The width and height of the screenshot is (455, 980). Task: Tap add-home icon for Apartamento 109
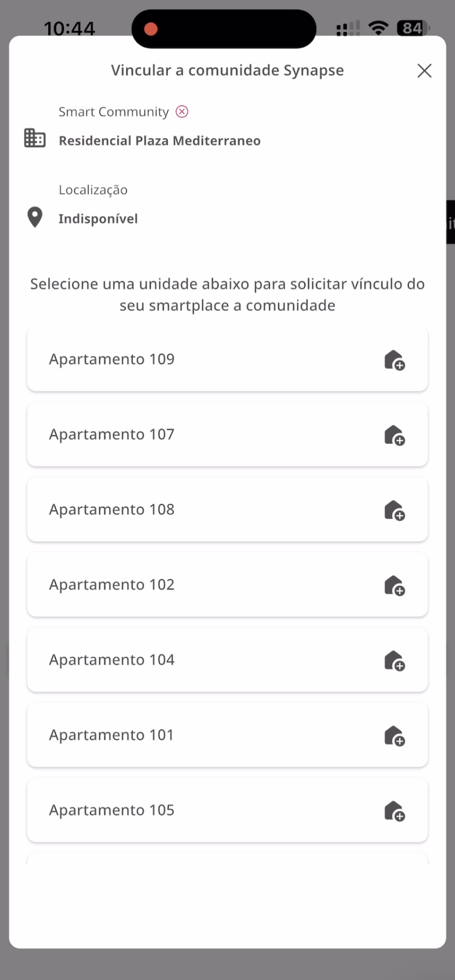(x=394, y=360)
